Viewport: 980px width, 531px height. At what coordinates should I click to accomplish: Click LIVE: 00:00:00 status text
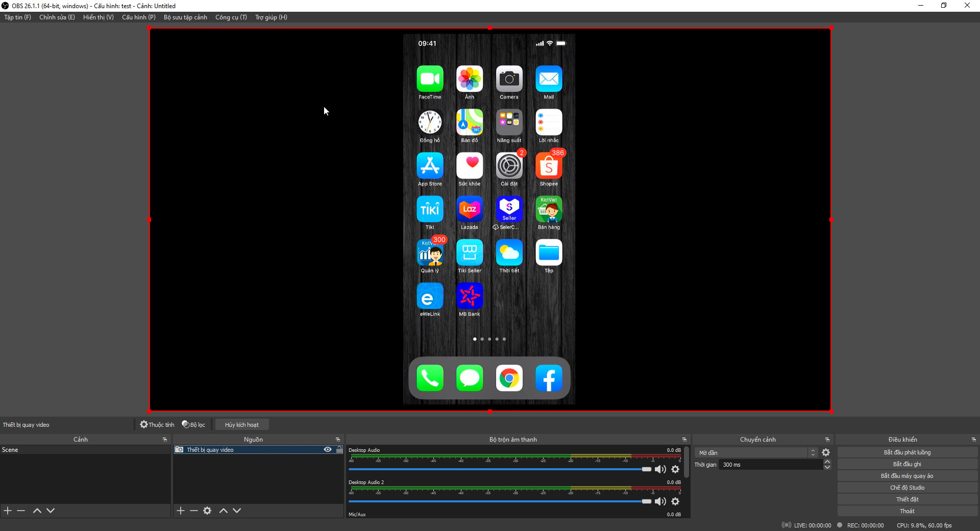813,525
